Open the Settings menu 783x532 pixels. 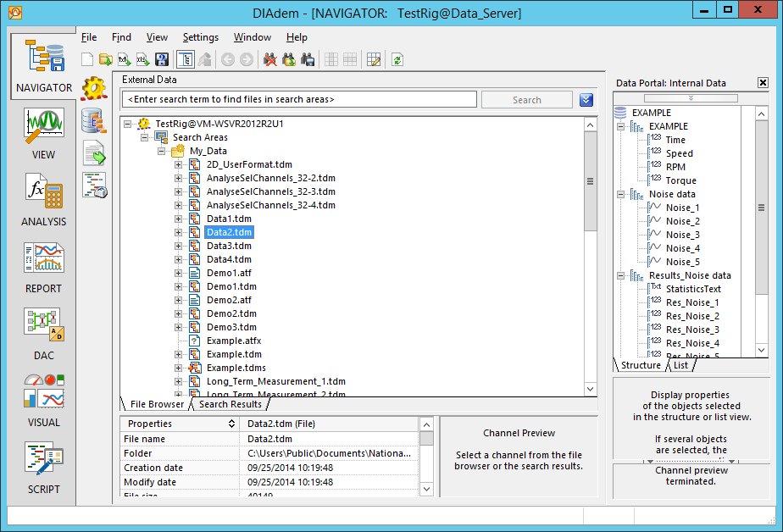(200, 37)
